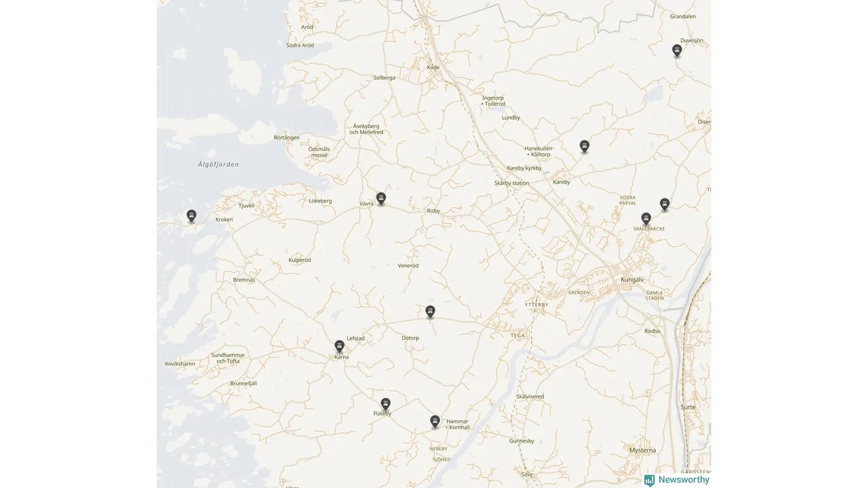Select the Älgöfjorden water label
Screen dimensions: 868x488
(x=218, y=165)
